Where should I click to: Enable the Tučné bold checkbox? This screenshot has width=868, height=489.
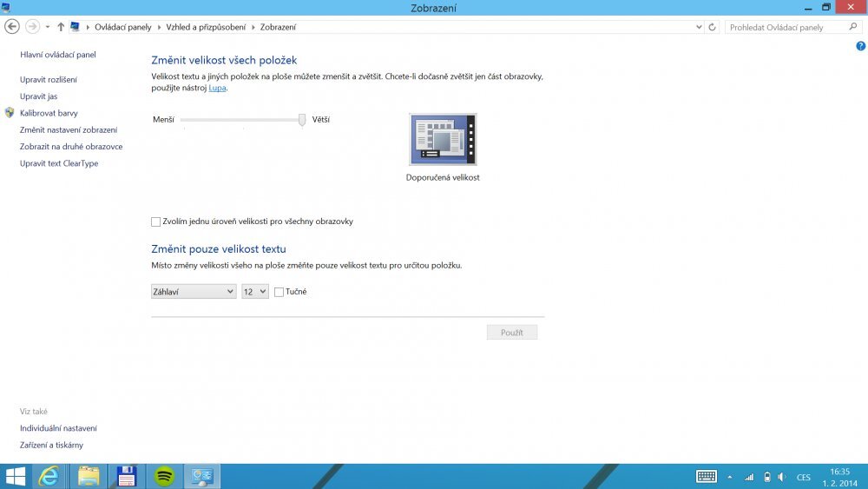pyautogui.click(x=279, y=292)
